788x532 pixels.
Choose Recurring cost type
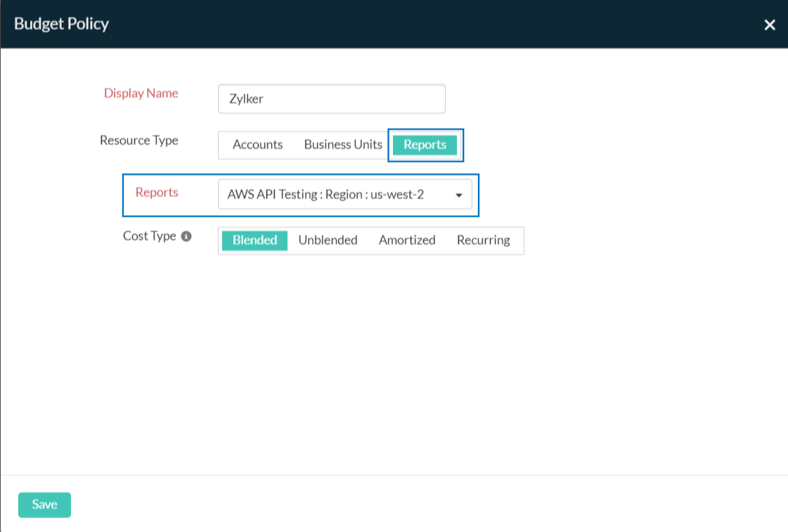click(483, 240)
